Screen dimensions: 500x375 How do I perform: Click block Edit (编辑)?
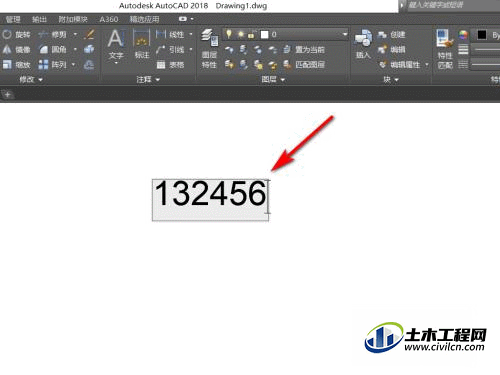point(392,50)
